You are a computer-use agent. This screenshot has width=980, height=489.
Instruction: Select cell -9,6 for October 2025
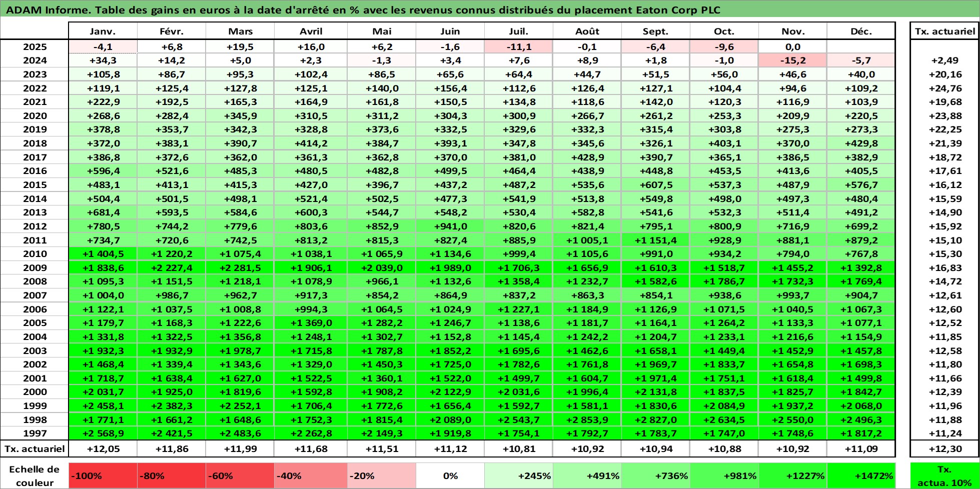click(x=724, y=47)
